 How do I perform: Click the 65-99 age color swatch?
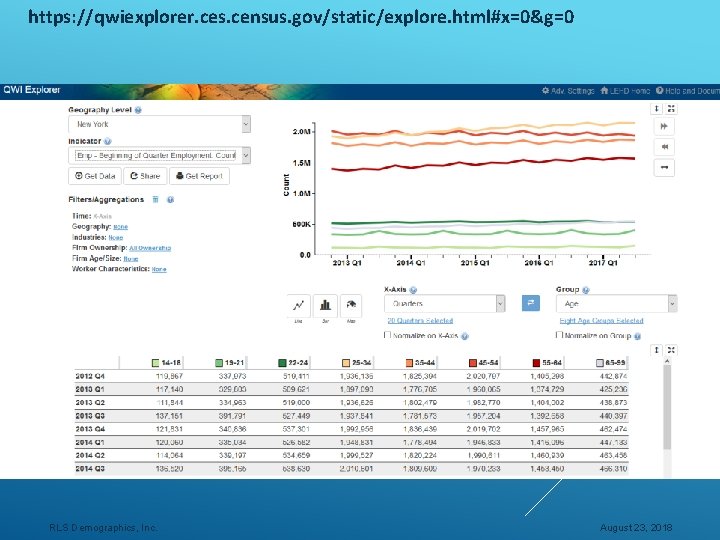pos(600,363)
